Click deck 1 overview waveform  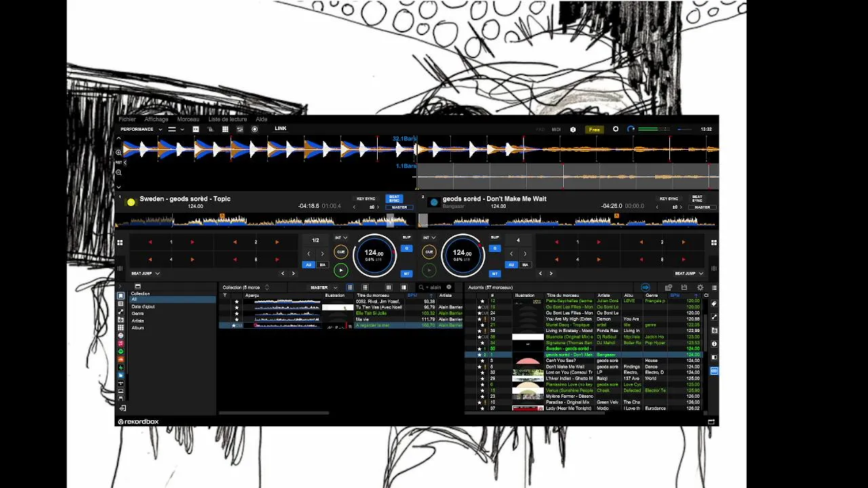point(264,220)
